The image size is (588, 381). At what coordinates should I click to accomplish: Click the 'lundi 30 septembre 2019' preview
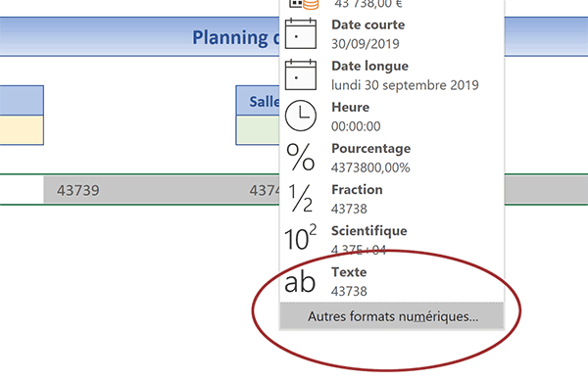pyautogui.click(x=405, y=85)
